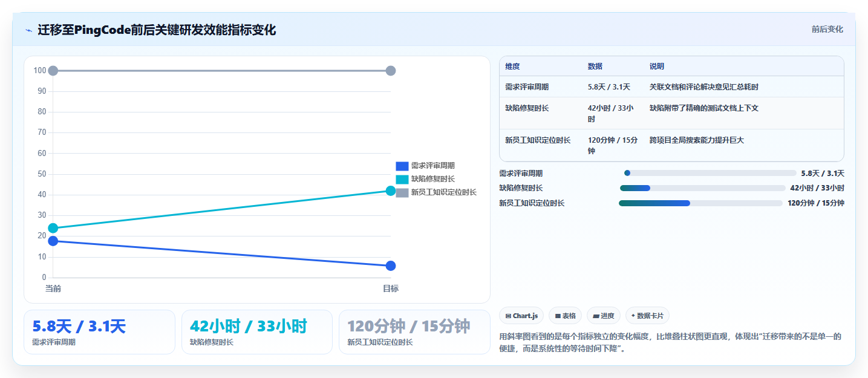Click 缺陷附带了精确的测试文档上下文 description
This screenshot has width=868, height=378.
click(x=704, y=108)
